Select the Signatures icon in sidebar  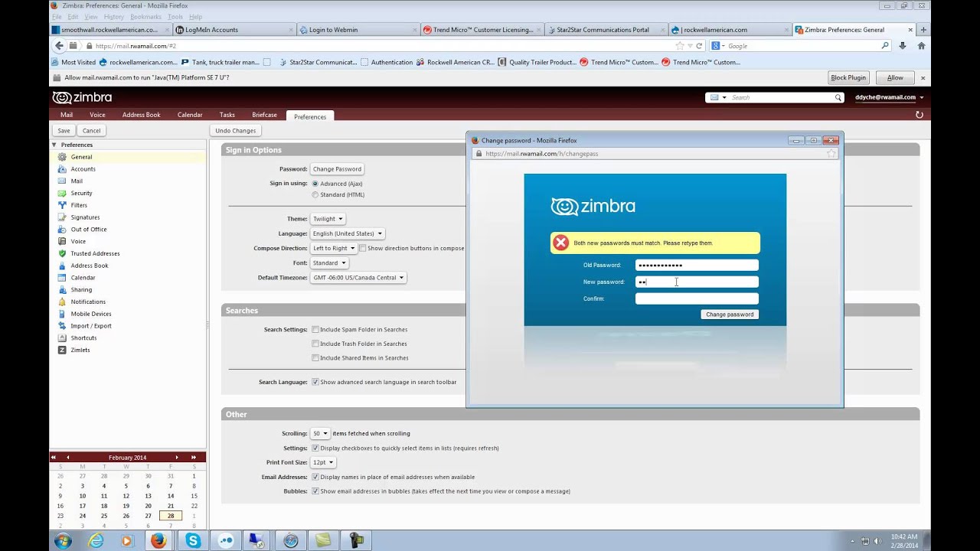62,217
